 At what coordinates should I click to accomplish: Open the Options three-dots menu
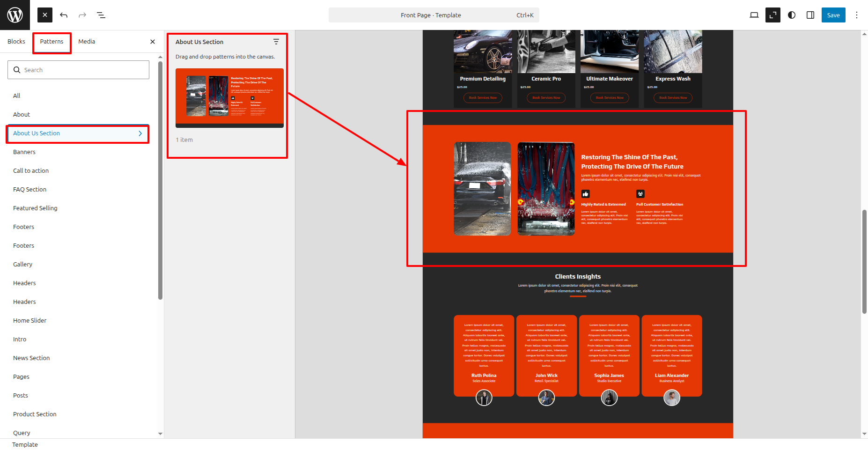(857, 15)
